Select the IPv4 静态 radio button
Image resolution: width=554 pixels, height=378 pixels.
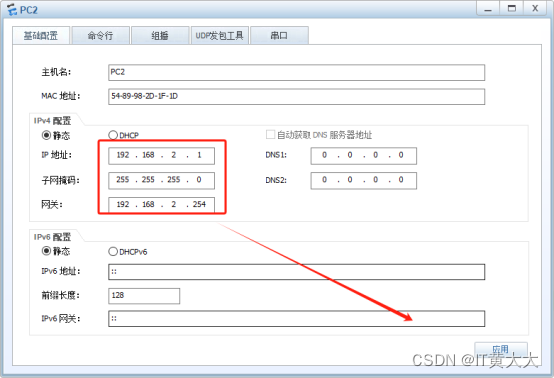tap(46, 135)
